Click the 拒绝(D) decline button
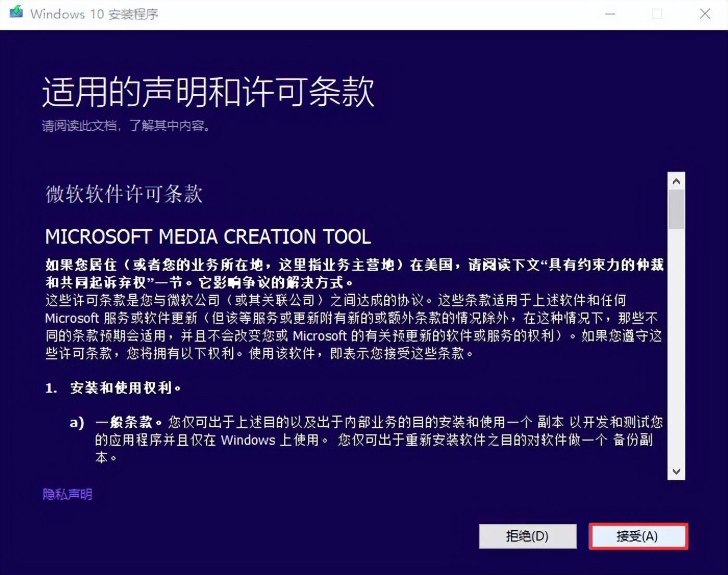 (528, 536)
